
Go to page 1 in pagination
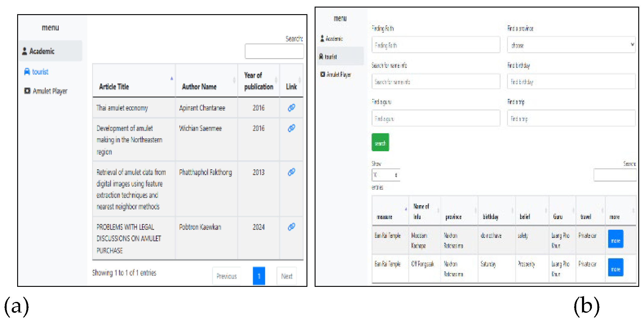[259, 276]
